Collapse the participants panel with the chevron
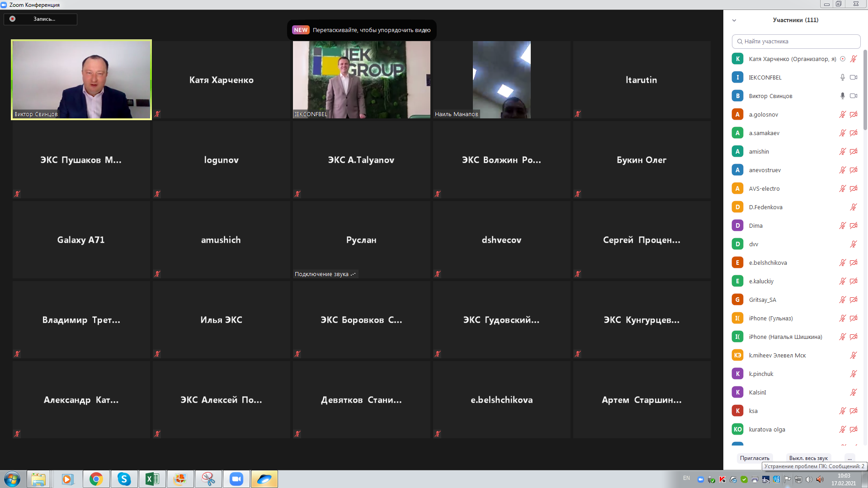868x488 pixels. pos(734,20)
